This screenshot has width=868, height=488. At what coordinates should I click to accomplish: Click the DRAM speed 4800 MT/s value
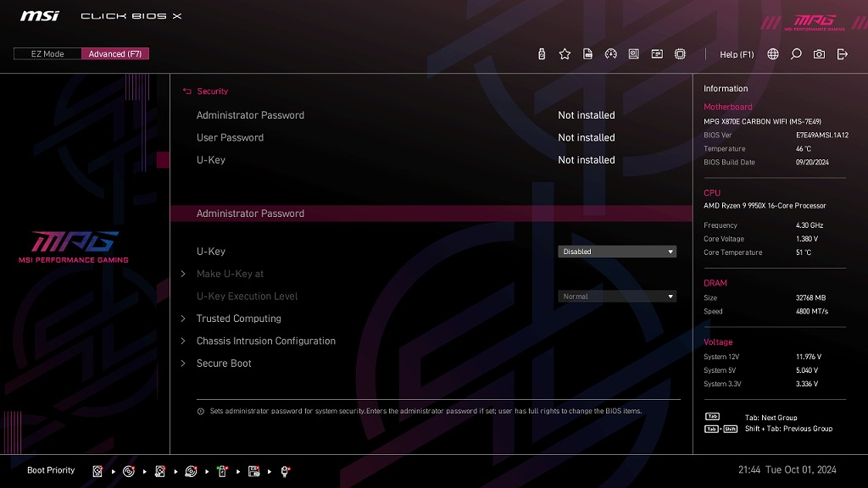(x=811, y=312)
